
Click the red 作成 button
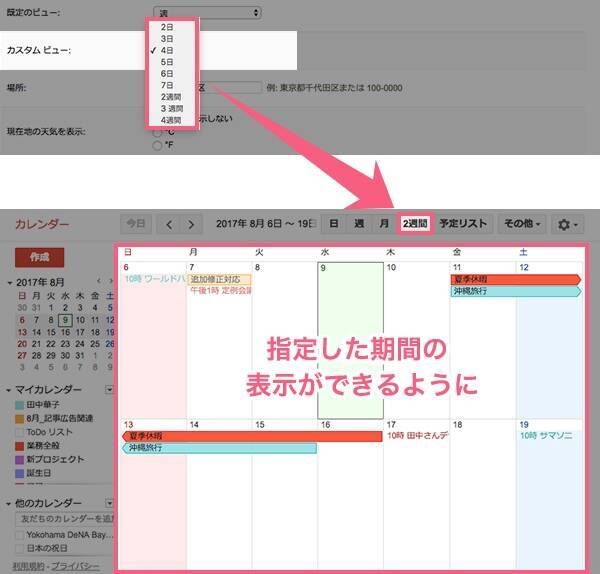pyautogui.click(x=39, y=257)
